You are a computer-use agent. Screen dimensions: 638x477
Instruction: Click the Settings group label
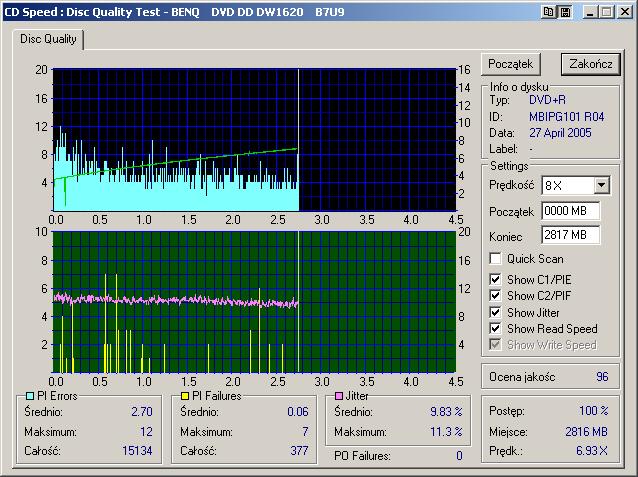pos(509,166)
